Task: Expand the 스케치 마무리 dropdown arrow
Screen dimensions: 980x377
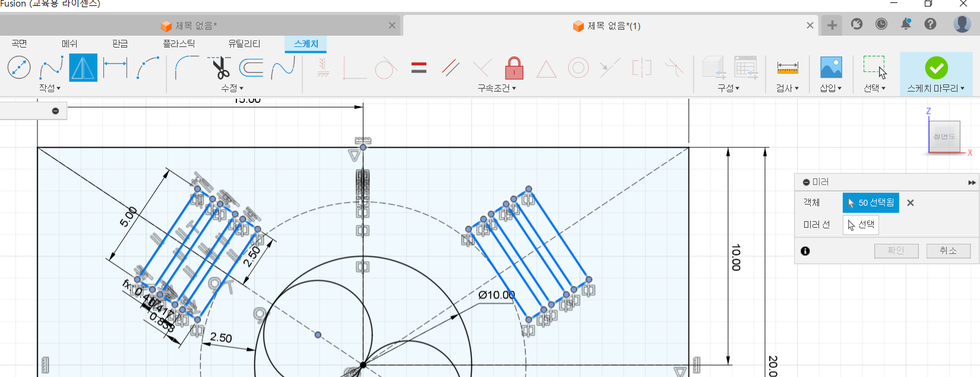Action: click(962, 88)
